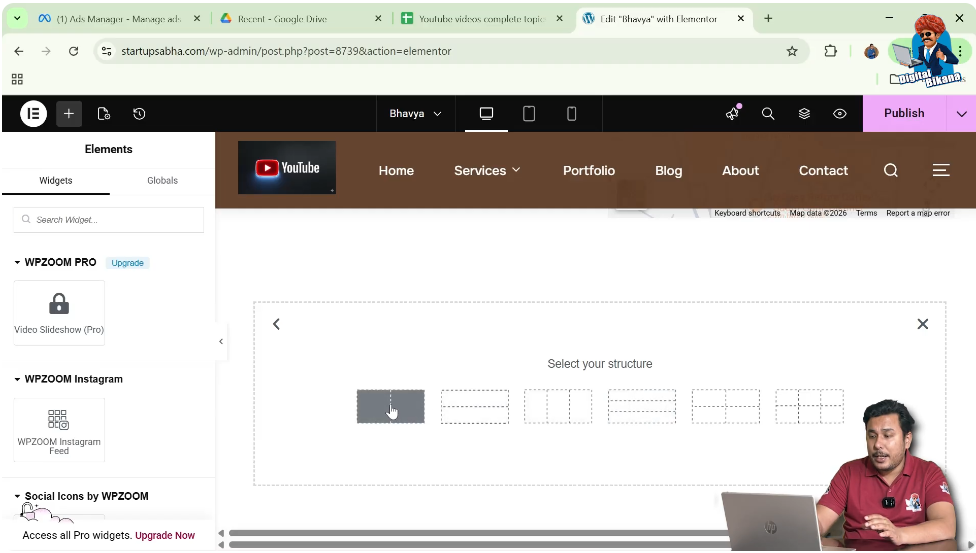Close the Ads Manager browser tab
976x553 pixels.
point(197,19)
